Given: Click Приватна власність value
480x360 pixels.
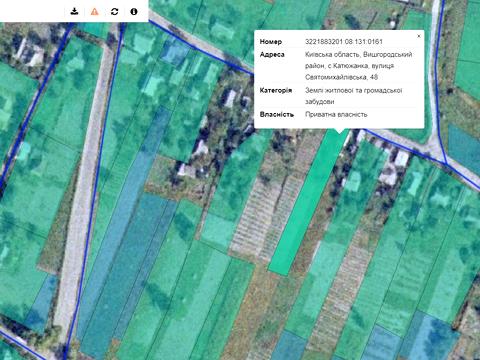Looking at the screenshot, I should coord(336,114).
